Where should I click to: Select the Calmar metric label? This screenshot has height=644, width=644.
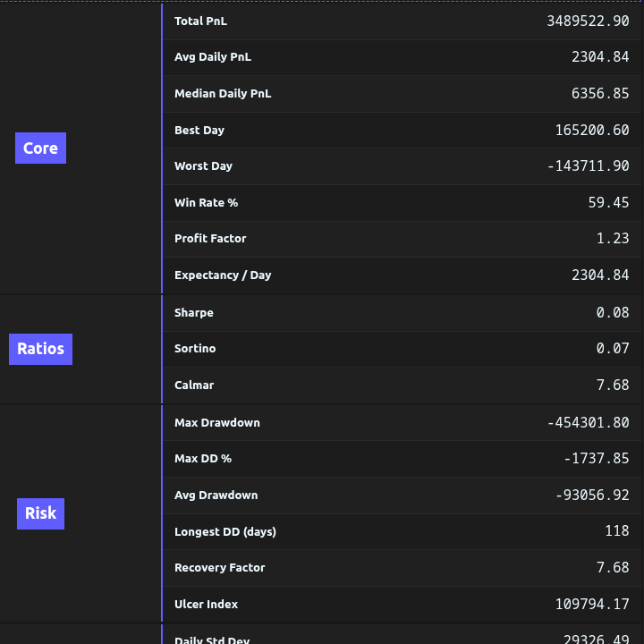[194, 386]
